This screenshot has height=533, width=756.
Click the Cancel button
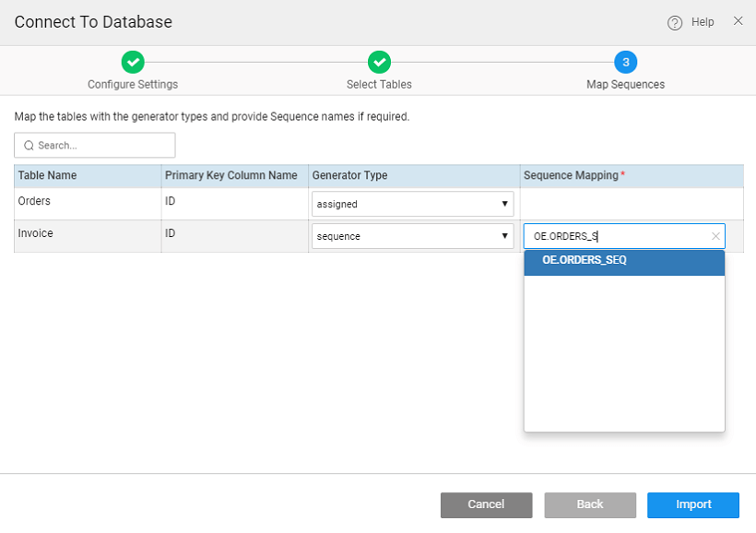486,504
